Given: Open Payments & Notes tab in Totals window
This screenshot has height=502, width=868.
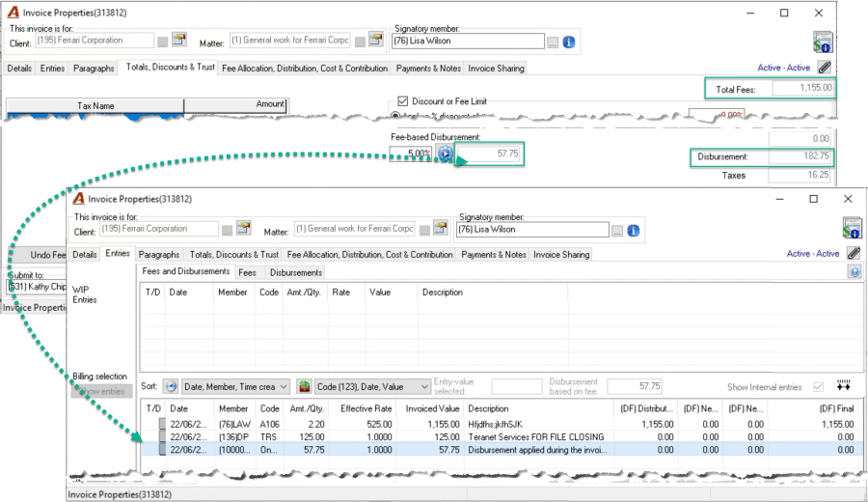Looking at the screenshot, I should (x=428, y=69).
